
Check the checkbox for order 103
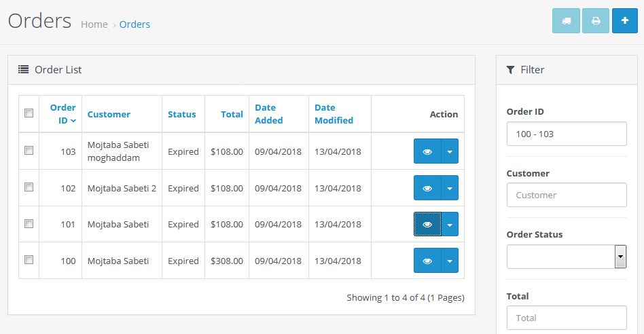(29, 151)
